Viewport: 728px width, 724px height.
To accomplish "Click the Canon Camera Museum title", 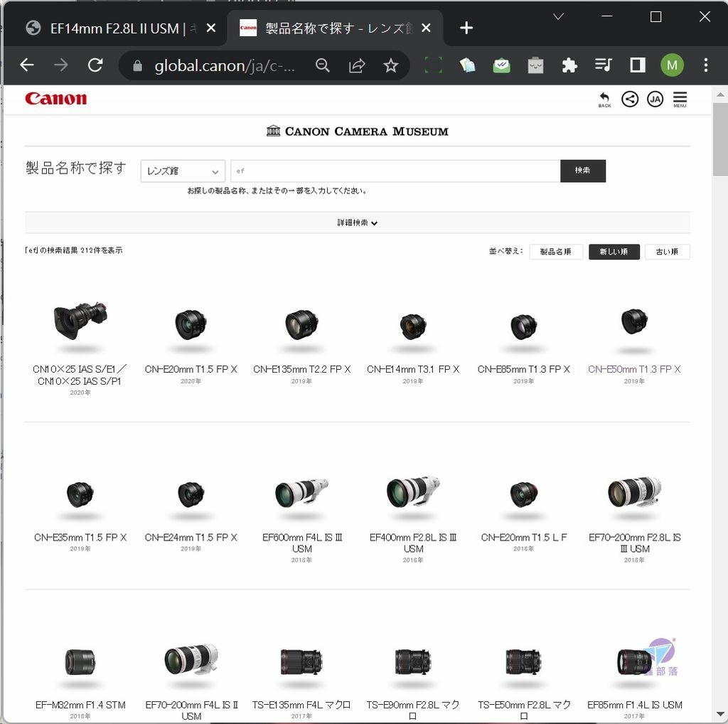I will pos(358,132).
